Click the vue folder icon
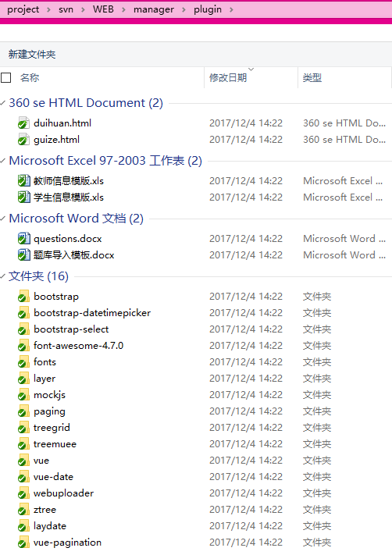 (23, 460)
